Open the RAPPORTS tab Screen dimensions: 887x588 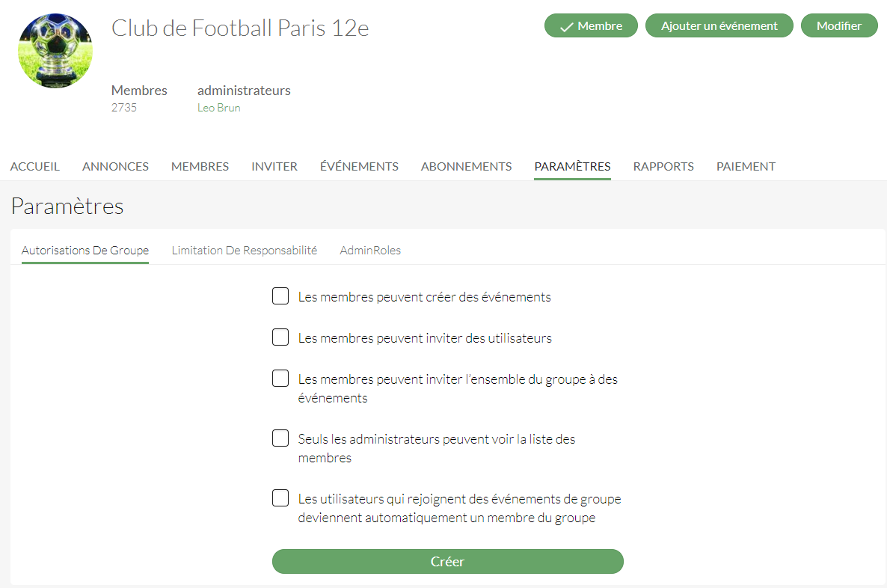coord(663,166)
